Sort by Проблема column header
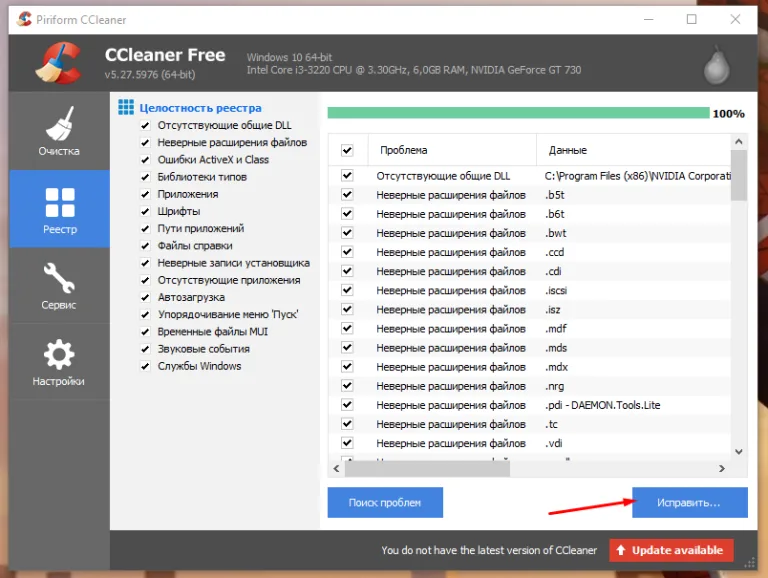 click(x=452, y=150)
